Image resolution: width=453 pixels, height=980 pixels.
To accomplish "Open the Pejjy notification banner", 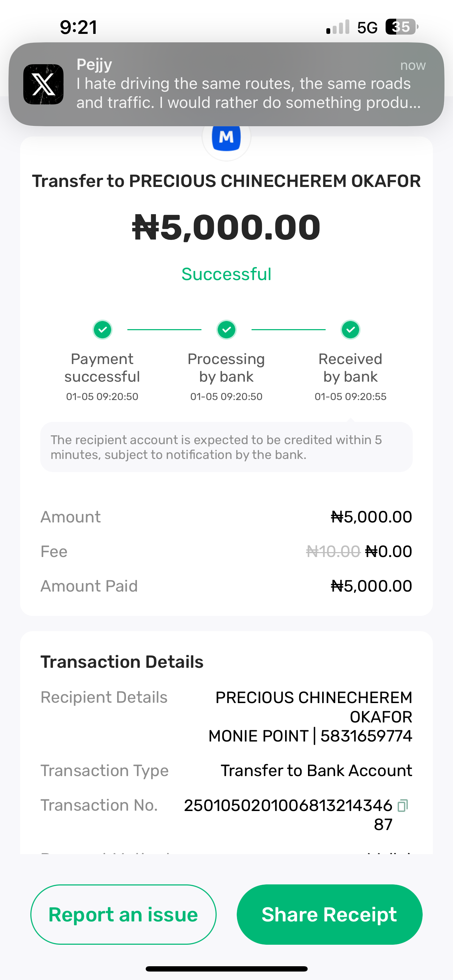I will [x=243, y=84].
